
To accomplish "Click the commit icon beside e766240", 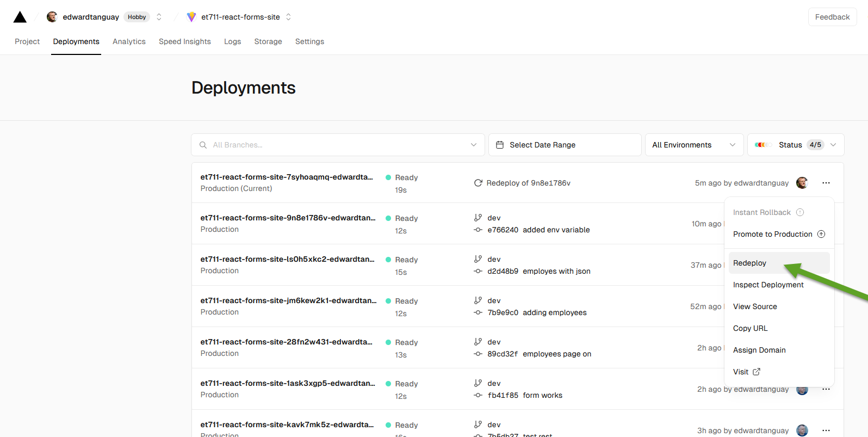I will pos(478,230).
